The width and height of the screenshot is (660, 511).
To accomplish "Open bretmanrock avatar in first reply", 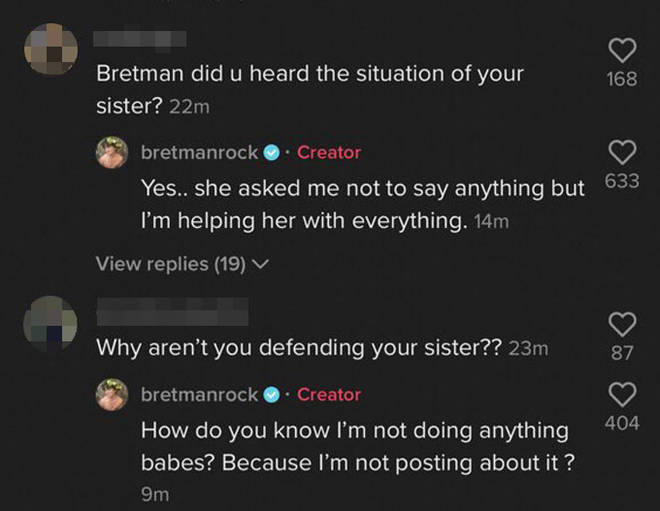I will (111, 153).
